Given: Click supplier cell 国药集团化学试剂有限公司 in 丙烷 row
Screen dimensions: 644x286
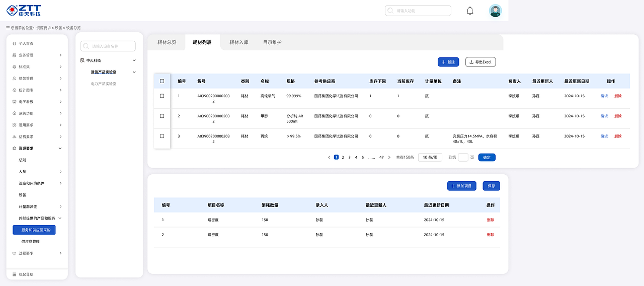Looking at the screenshot, I should pos(336,136).
